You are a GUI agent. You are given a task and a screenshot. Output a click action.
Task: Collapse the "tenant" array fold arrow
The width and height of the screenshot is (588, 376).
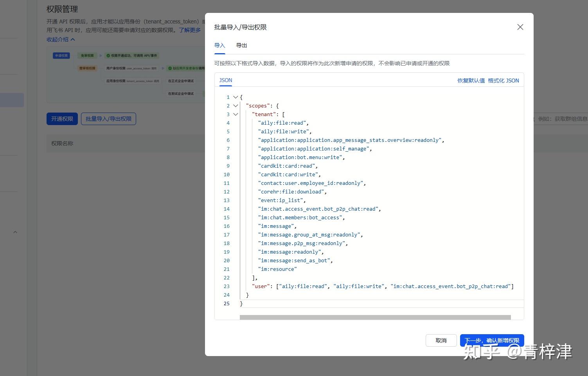click(x=236, y=114)
